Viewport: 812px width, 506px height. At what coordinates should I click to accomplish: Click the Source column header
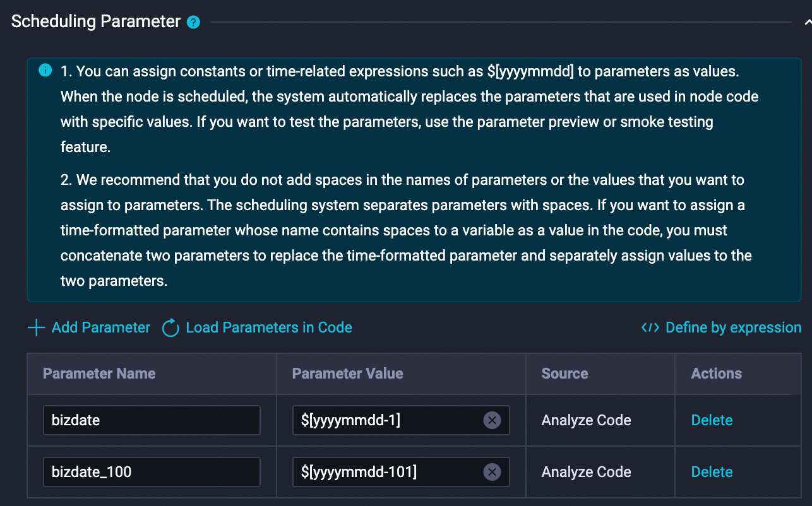(564, 374)
